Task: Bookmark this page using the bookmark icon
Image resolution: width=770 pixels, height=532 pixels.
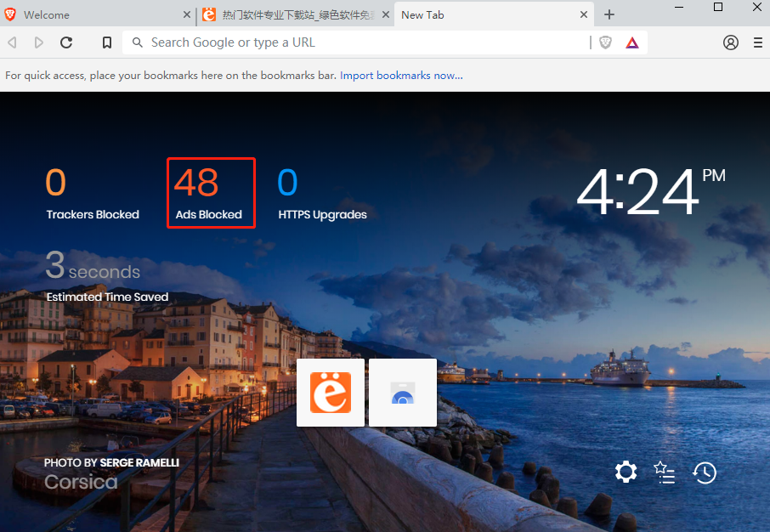Action: point(106,42)
